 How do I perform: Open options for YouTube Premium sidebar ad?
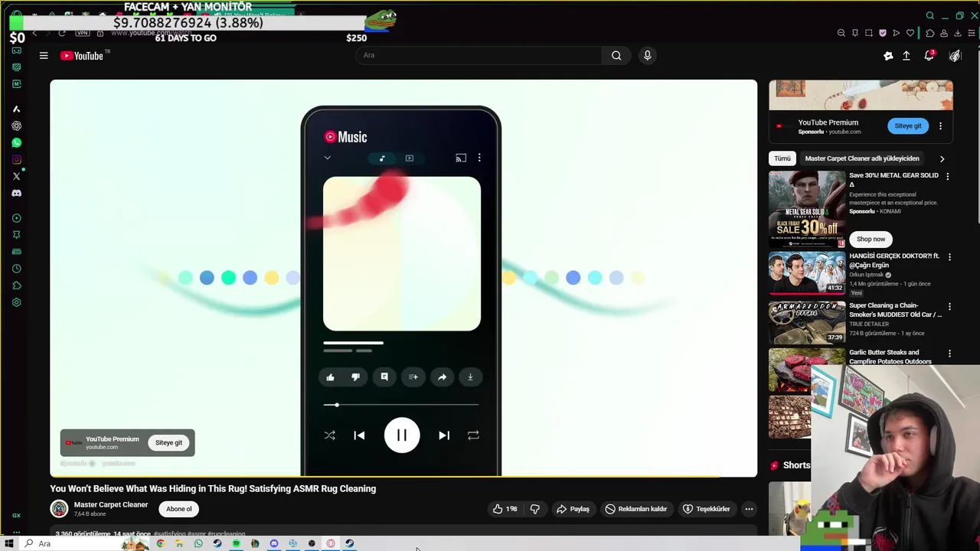(940, 126)
